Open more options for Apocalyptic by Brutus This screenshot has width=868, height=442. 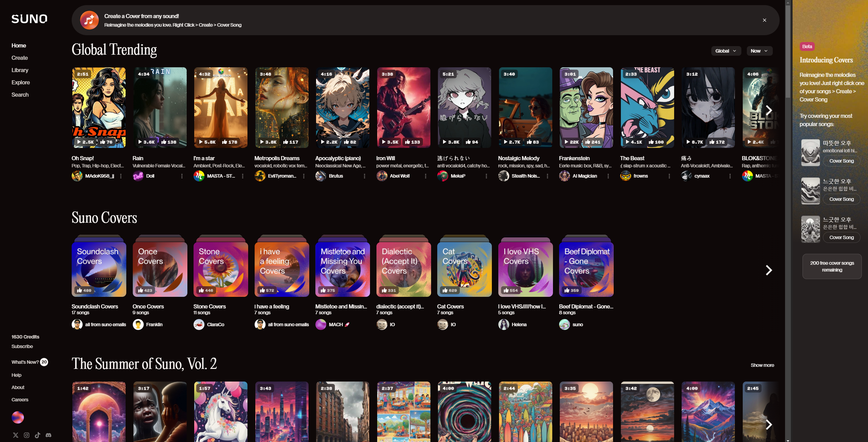tap(365, 176)
